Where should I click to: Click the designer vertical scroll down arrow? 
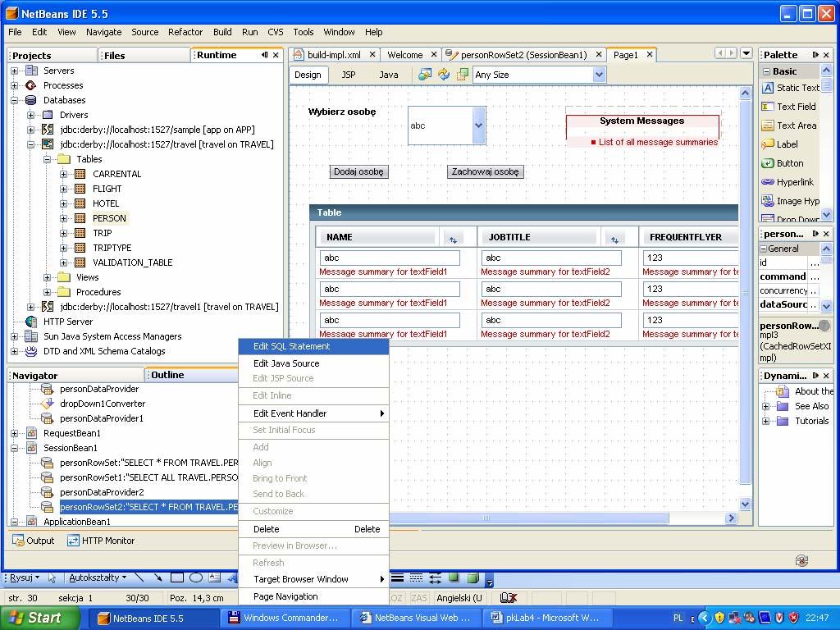745,504
